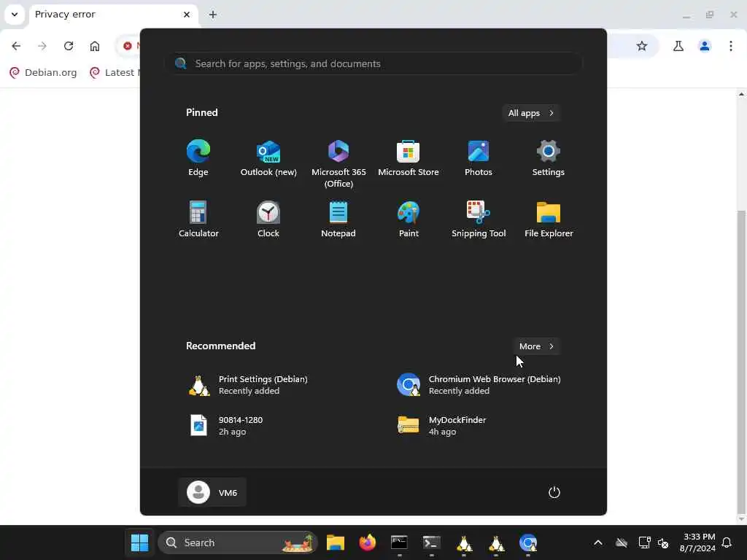The height and width of the screenshot is (560, 747).
Task: Click the muted volume tray icon
Action: [x=663, y=542]
